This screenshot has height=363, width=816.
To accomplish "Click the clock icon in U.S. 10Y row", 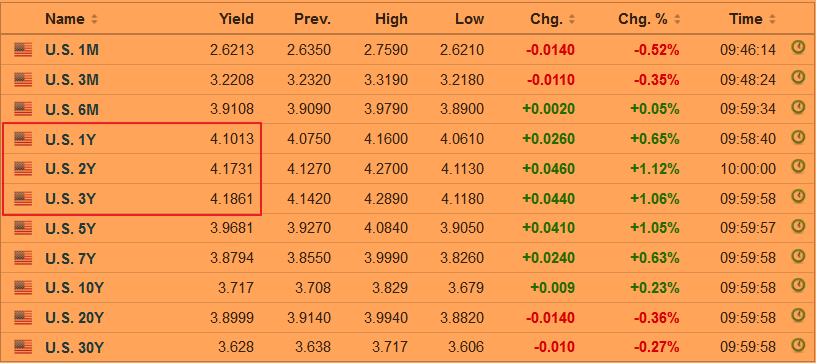I will (x=798, y=285).
